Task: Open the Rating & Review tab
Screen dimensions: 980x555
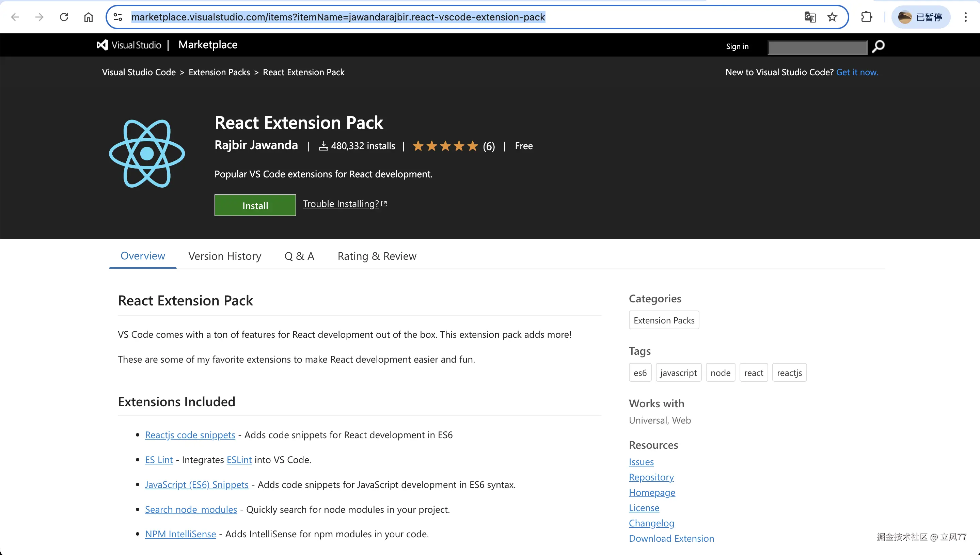Action: tap(377, 256)
